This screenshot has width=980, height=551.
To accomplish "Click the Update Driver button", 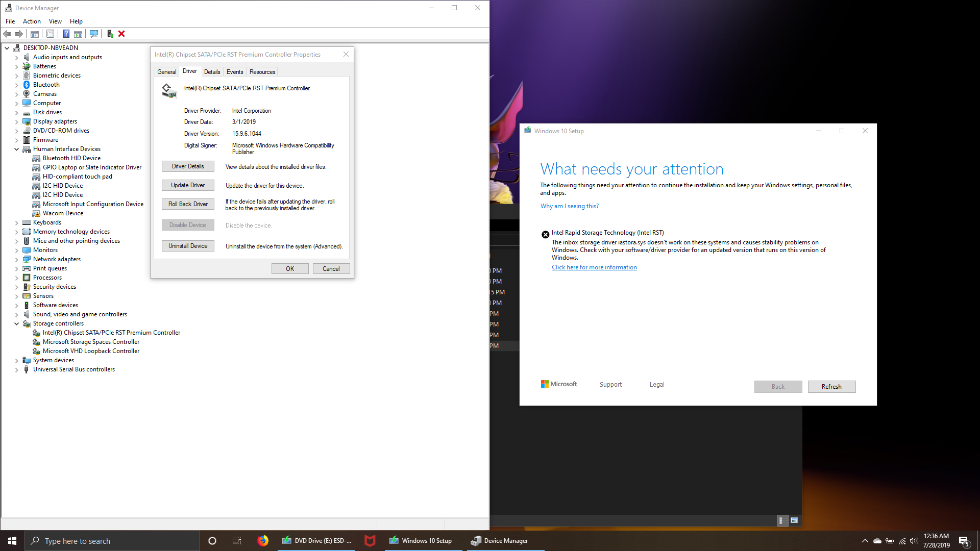I will [x=188, y=185].
